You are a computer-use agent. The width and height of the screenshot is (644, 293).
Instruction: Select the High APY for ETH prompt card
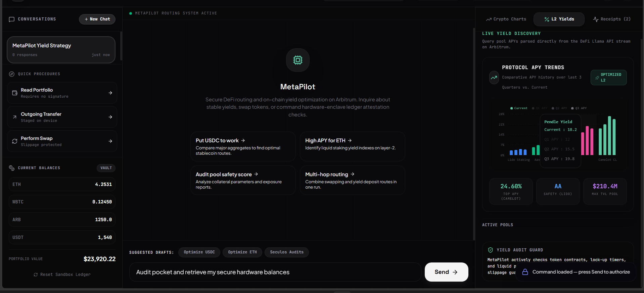[353, 147]
